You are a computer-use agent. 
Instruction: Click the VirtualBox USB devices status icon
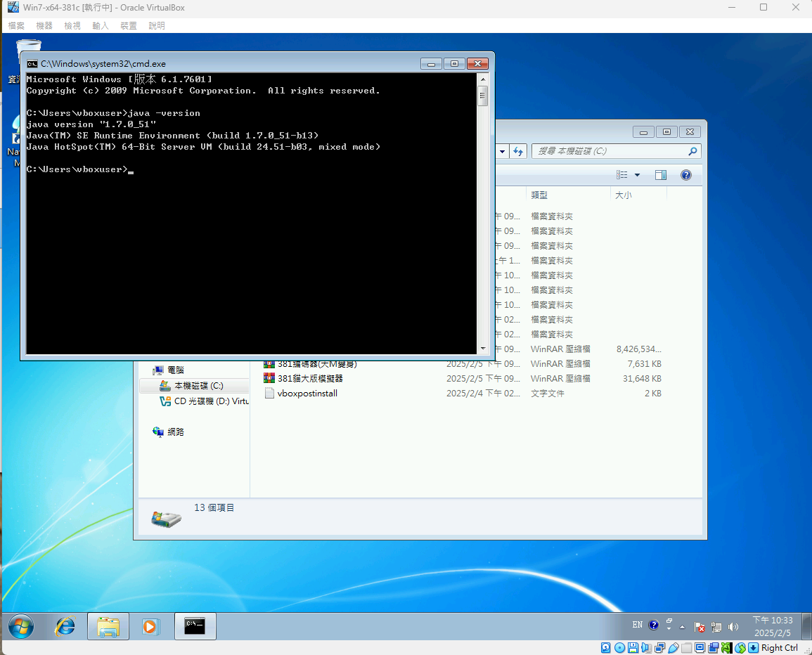[674, 648]
